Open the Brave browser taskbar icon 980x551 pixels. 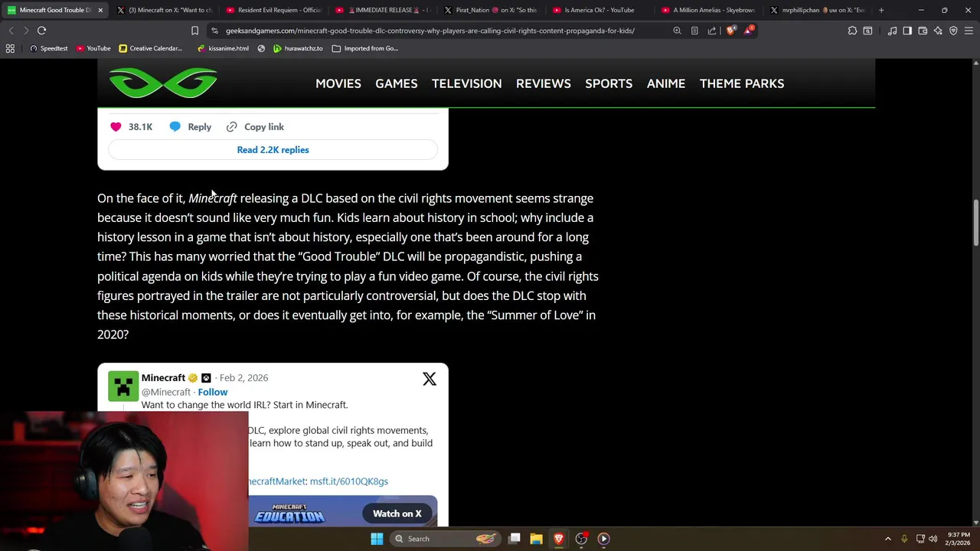tap(559, 539)
